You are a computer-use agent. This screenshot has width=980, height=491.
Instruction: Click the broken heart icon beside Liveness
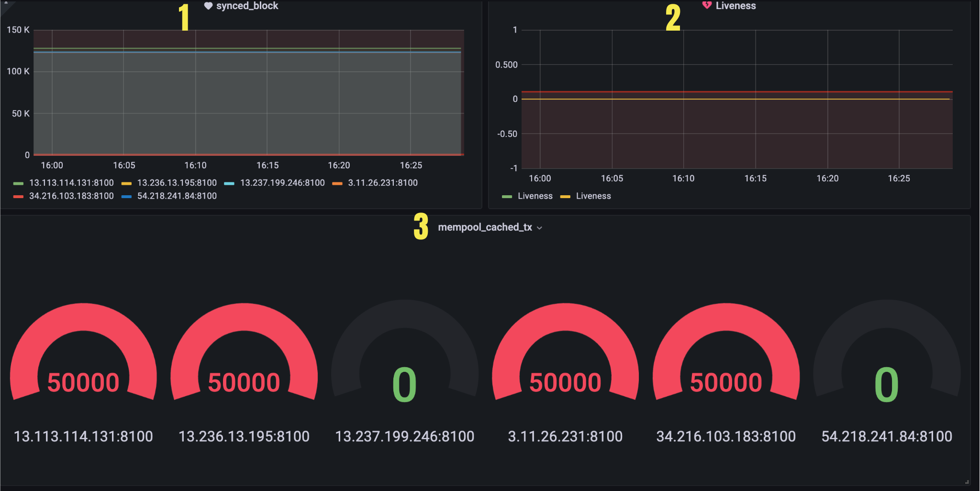click(707, 5)
